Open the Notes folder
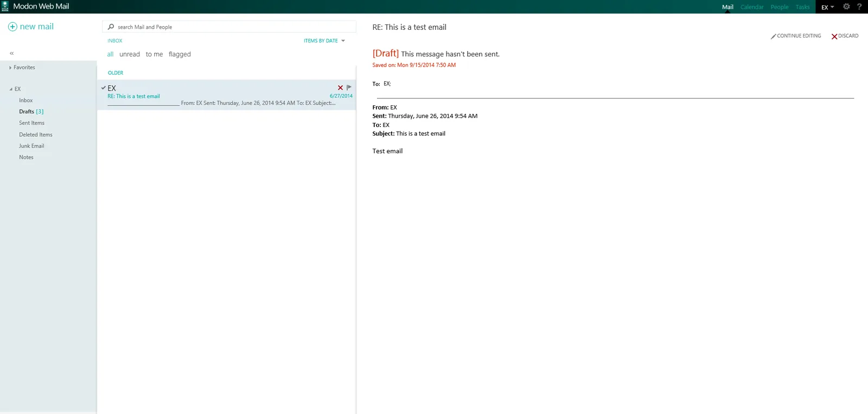Screen dimensions: 868x414 (x=26, y=157)
